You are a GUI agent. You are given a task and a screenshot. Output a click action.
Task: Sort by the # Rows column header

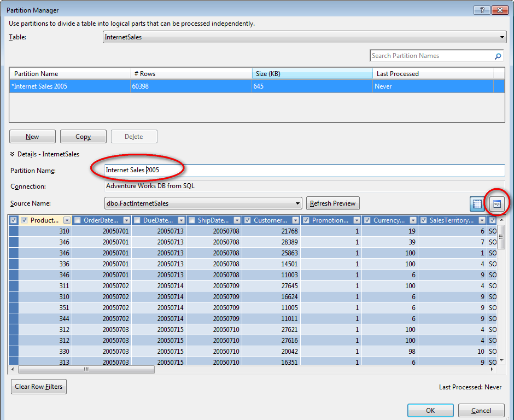pyautogui.click(x=191, y=74)
